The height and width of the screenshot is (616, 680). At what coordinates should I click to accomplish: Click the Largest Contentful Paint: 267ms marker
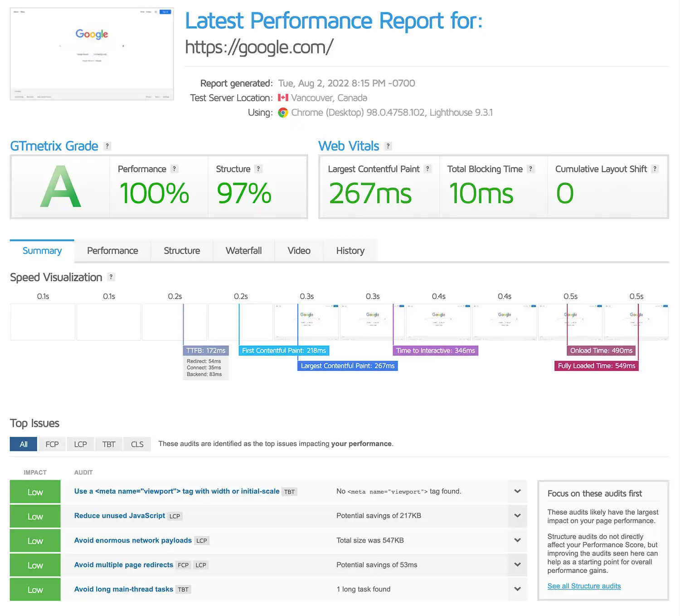pyautogui.click(x=348, y=366)
